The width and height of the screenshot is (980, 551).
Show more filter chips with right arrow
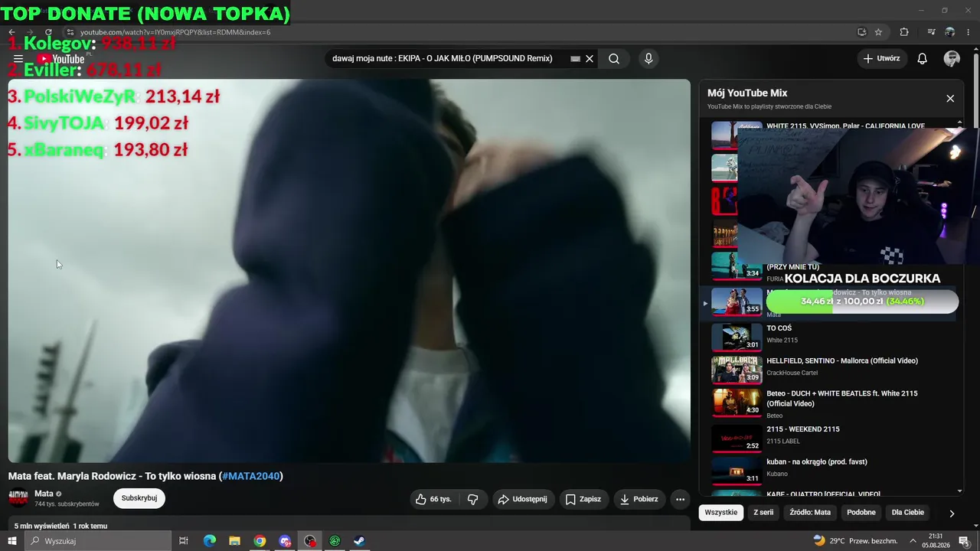point(952,514)
